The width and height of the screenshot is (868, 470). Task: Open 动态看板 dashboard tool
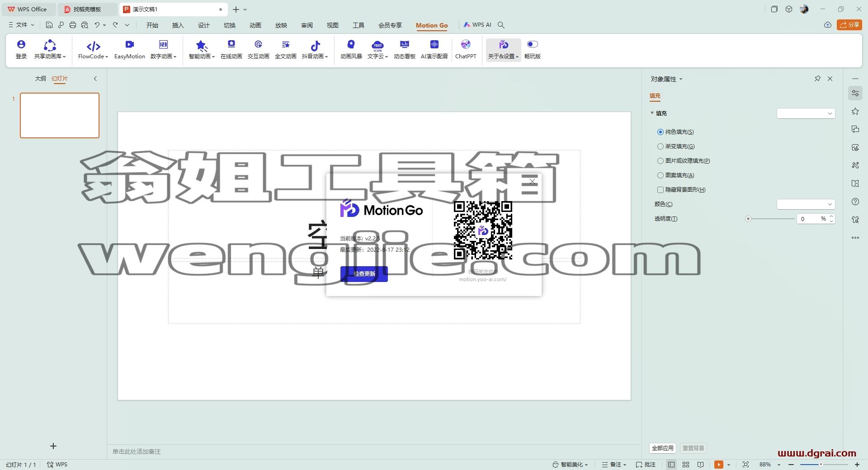(405, 49)
